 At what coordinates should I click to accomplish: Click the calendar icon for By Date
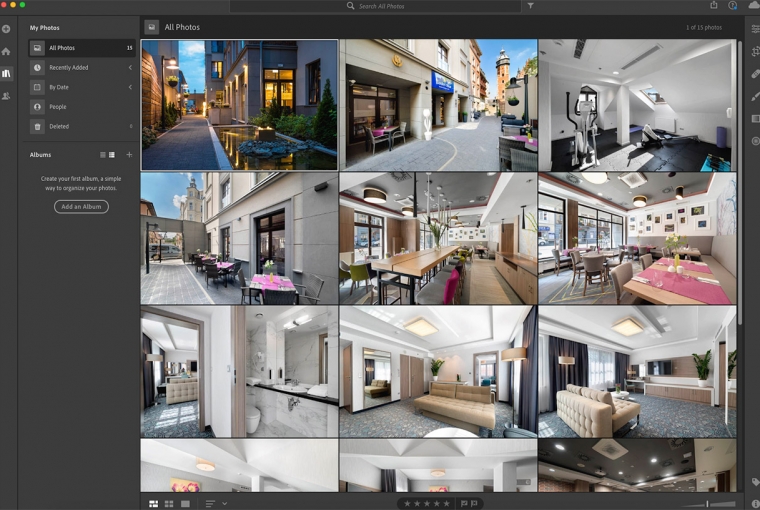coord(37,87)
